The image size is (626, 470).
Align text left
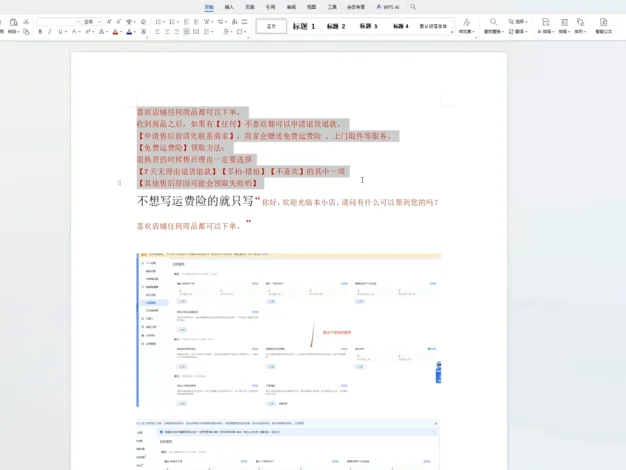click(157, 32)
